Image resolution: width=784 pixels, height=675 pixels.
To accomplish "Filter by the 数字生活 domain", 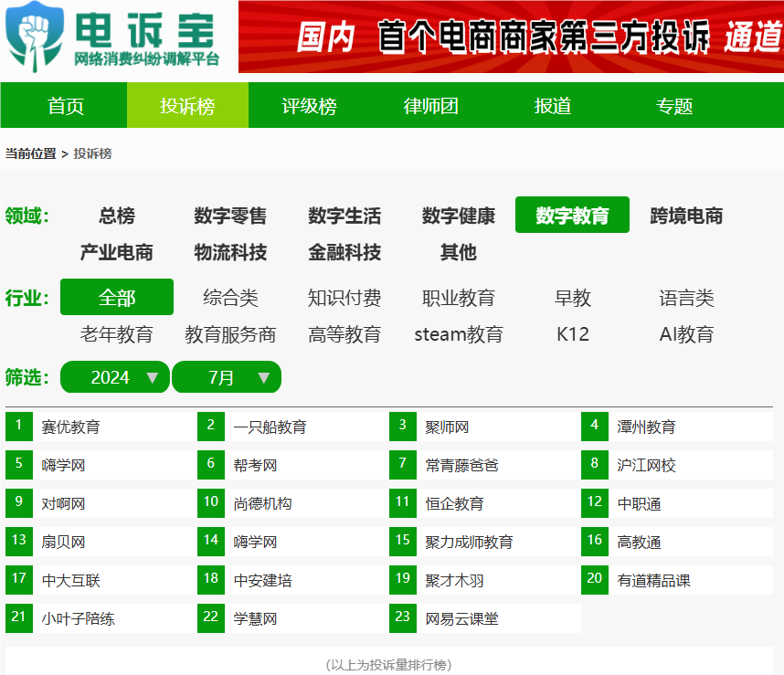I will (344, 216).
